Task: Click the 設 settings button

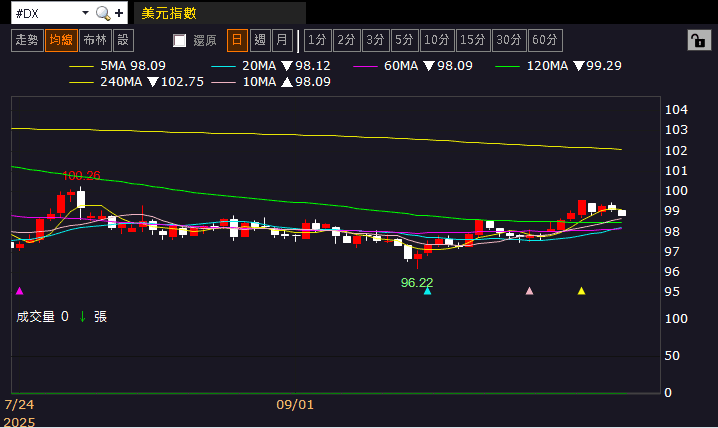Action: tap(123, 40)
